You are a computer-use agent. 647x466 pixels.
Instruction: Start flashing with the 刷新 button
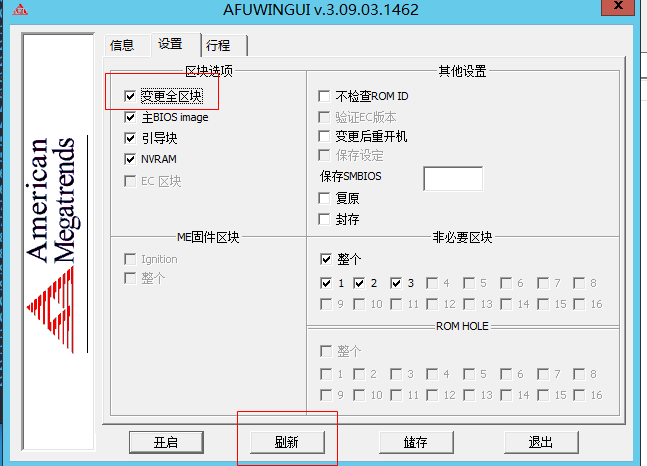(287, 442)
